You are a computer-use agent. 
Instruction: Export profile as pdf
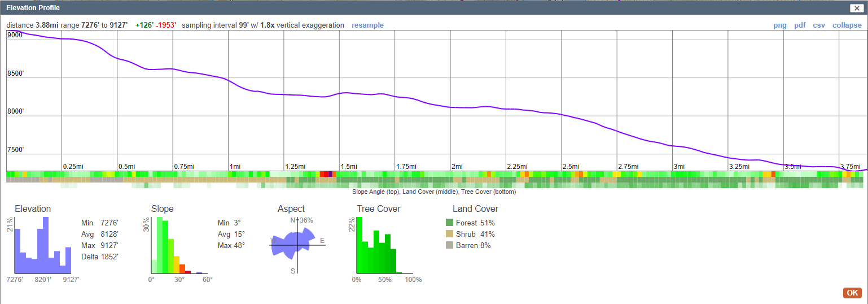click(x=800, y=25)
